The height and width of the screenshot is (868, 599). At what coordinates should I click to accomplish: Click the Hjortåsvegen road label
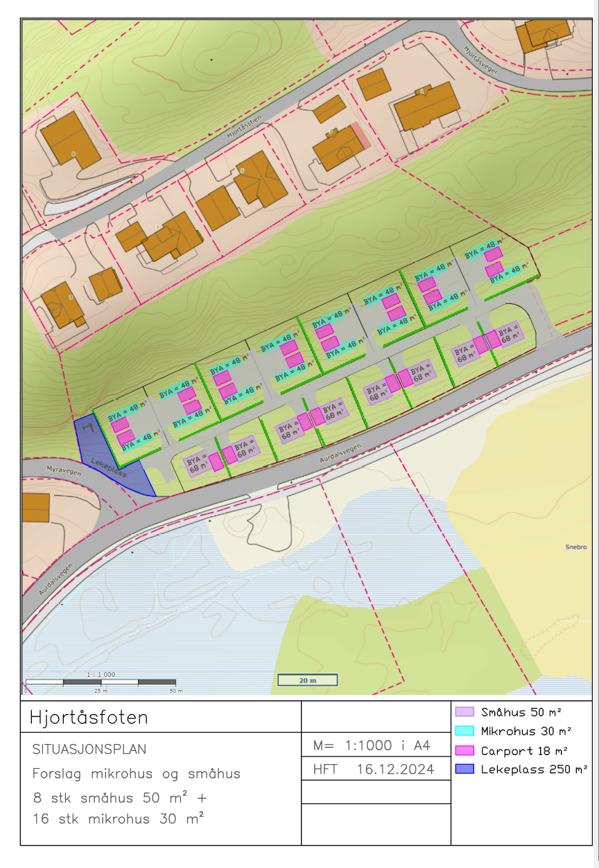pyautogui.click(x=481, y=57)
